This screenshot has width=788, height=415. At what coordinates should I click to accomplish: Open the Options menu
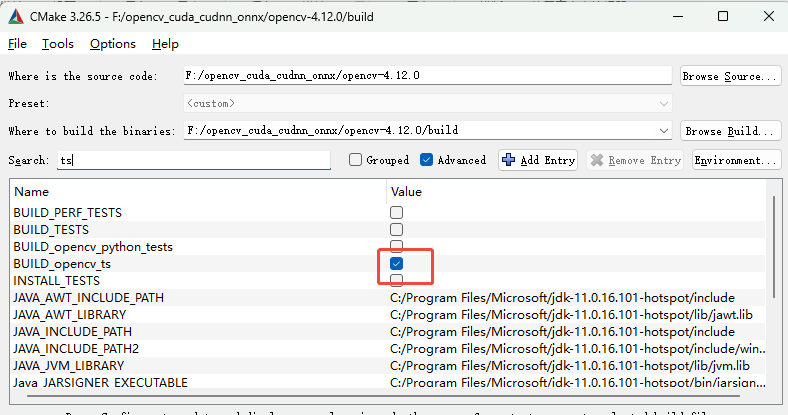(x=112, y=44)
